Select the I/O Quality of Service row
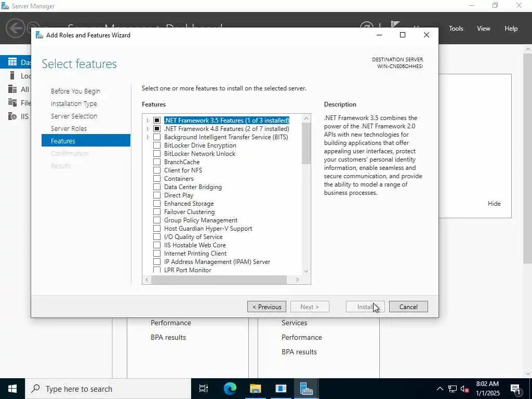Image resolution: width=532 pixels, height=399 pixels. coord(193,237)
